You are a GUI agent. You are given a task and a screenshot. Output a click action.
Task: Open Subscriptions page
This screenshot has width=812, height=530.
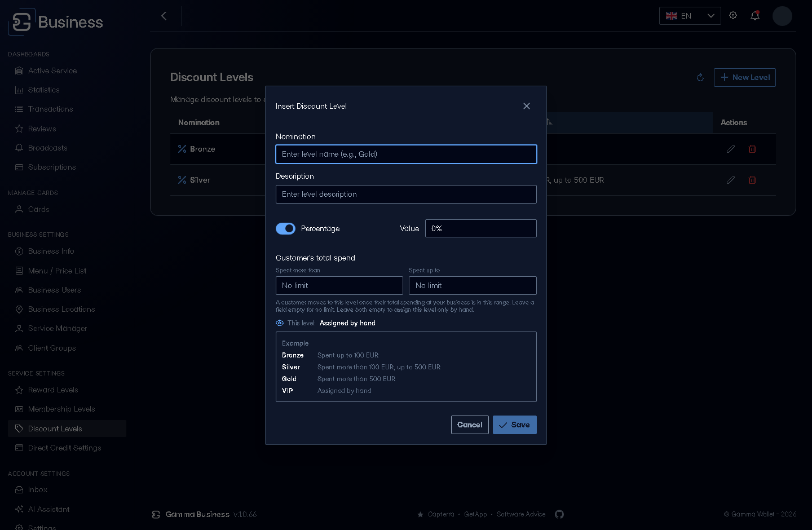[x=67, y=167]
